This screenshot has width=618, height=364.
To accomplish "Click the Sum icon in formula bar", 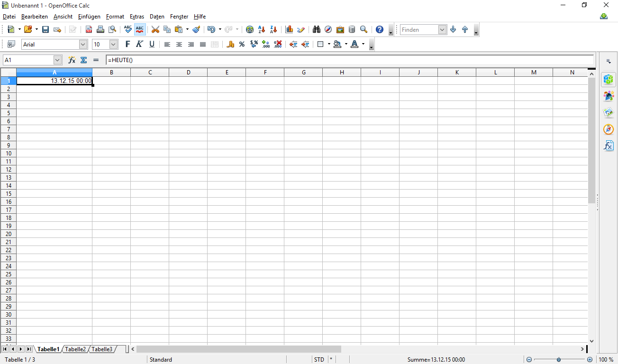I will (84, 60).
